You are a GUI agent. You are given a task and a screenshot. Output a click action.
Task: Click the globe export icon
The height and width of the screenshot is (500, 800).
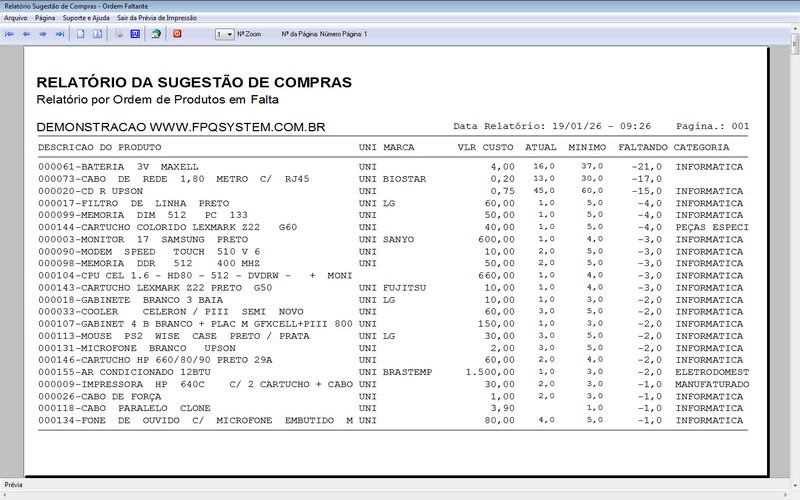pyautogui.click(x=156, y=34)
